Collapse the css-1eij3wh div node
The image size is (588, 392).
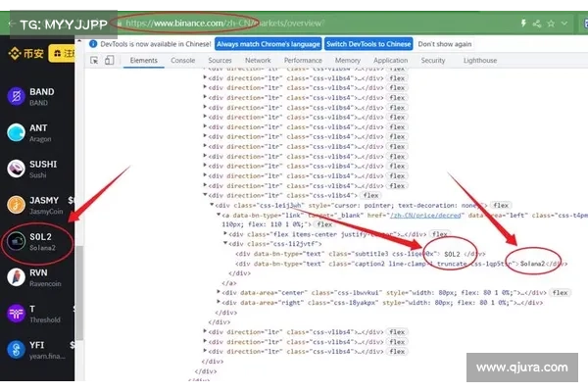[x=212, y=205]
